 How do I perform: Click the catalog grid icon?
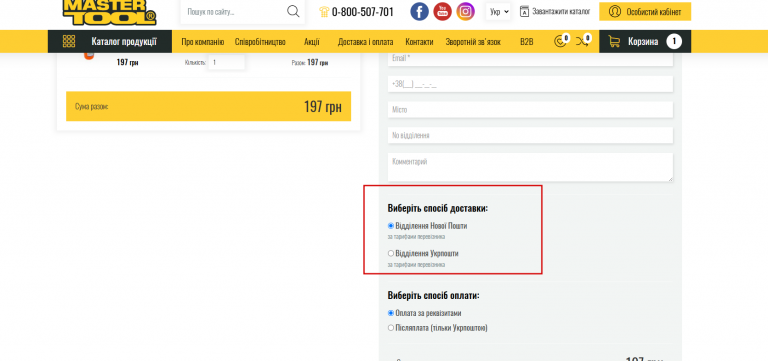pyautogui.click(x=69, y=42)
